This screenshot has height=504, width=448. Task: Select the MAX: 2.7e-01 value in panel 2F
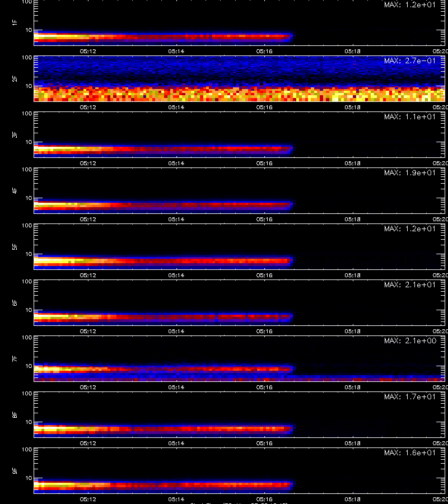[x=410, y=60]
